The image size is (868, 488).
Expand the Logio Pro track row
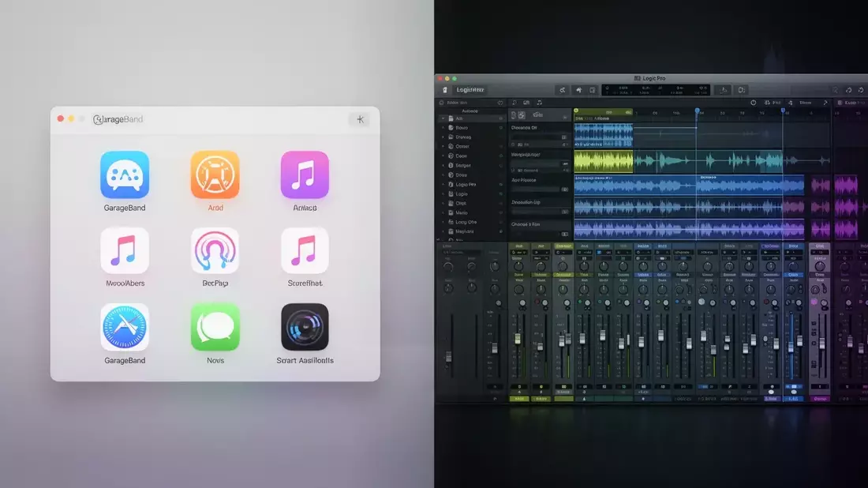[x=443, y=185]
